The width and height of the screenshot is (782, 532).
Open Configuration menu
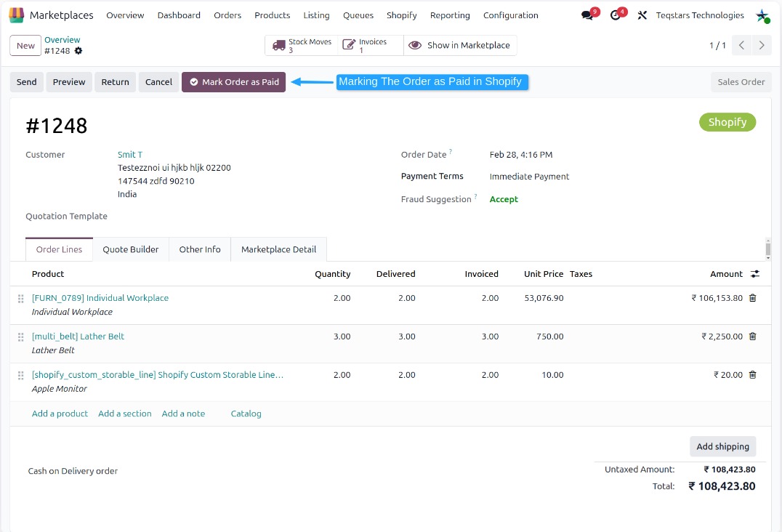(x=511, y=15)
